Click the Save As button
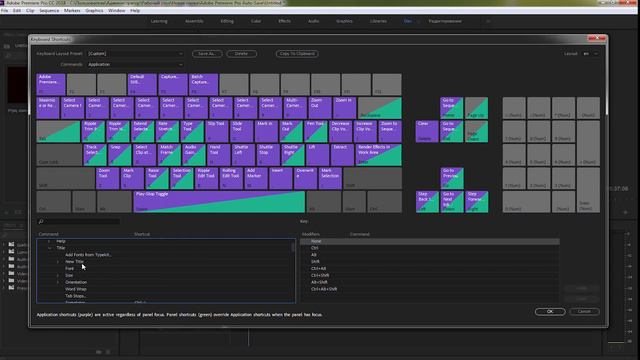Image resolution: width=640 pixels, height=360 pixels. (207, 53)
